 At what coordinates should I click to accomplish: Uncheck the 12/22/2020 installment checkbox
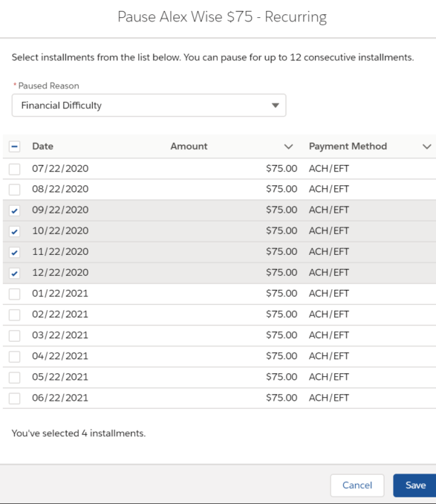click(x=14, y=274)
